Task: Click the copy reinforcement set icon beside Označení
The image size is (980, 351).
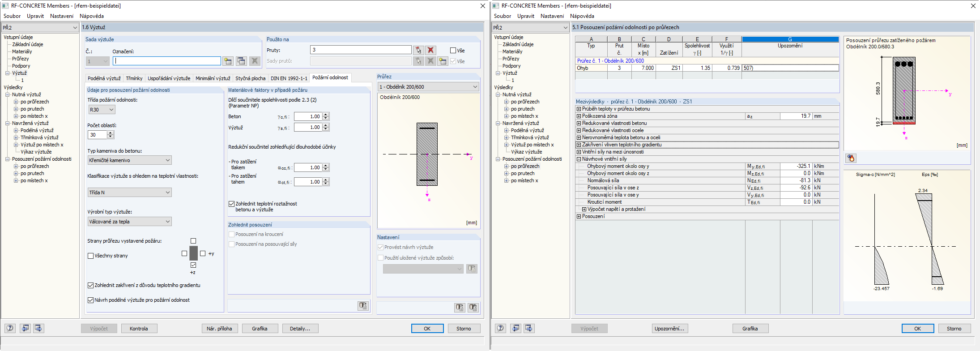Action: pos(241,61)
